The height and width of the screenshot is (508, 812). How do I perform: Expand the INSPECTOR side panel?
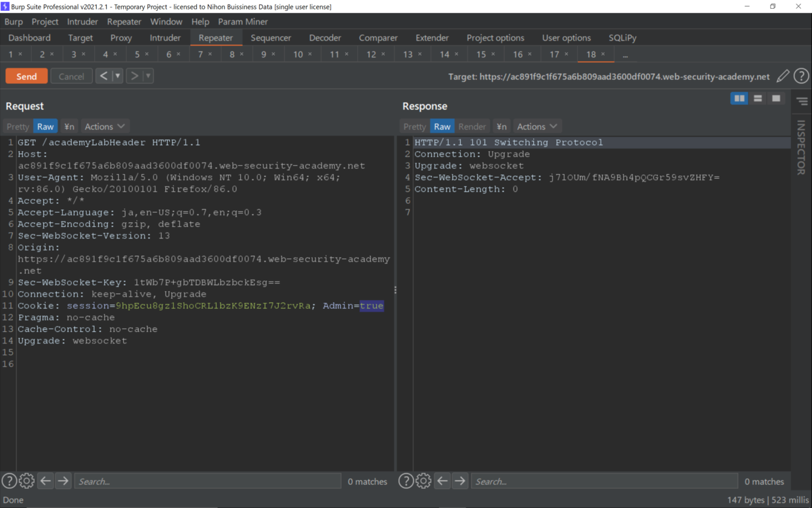[801, 148]
